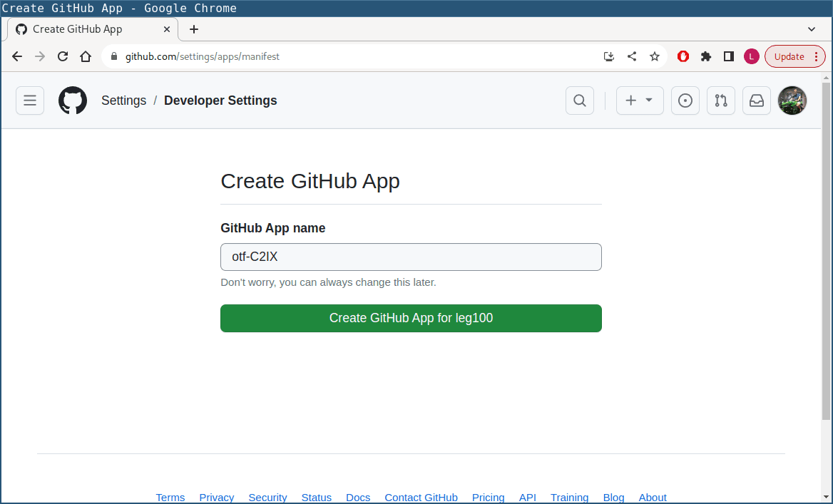Toggle the Chrome side panel icon

coord(729,56)
